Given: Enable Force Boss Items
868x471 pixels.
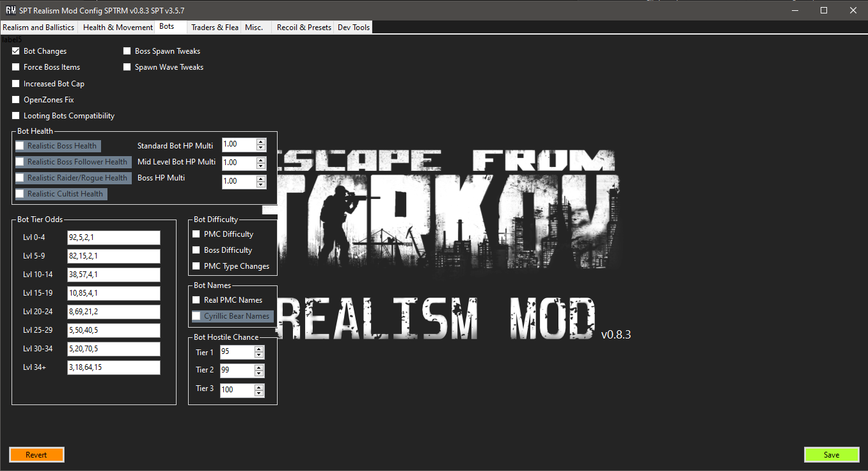Looking at the screenshot, I should 16,67.
